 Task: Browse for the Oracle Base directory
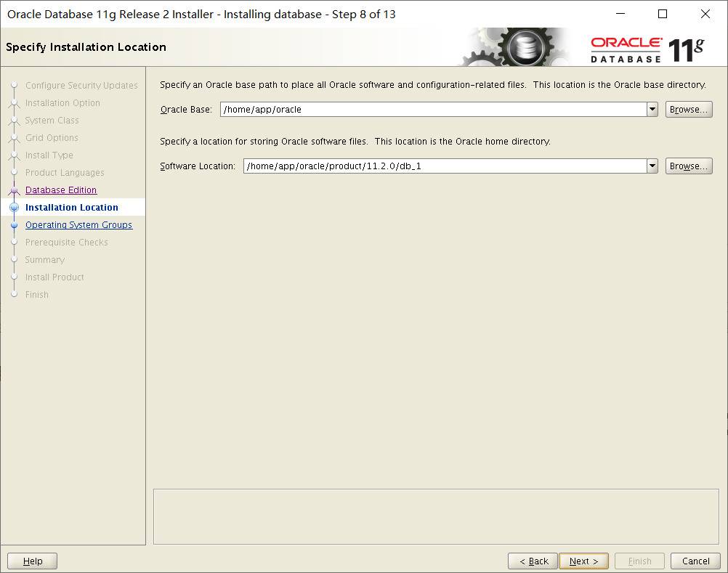(x=689, y=110)
